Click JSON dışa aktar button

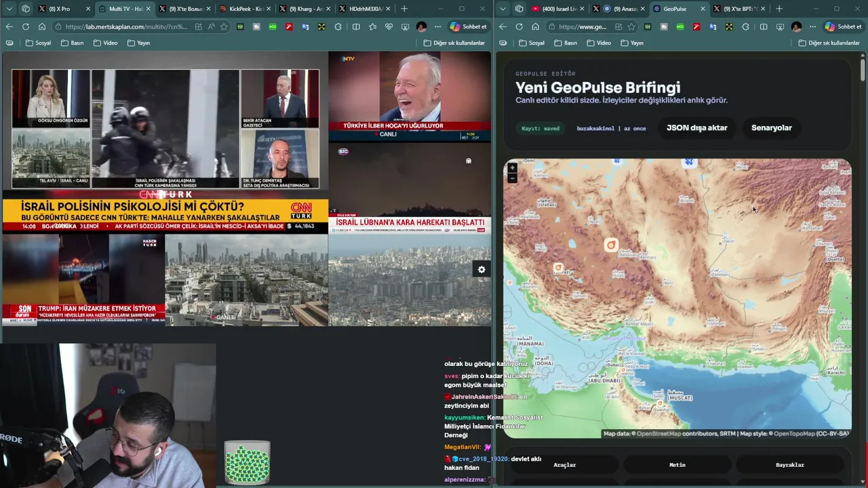(696, 127)
